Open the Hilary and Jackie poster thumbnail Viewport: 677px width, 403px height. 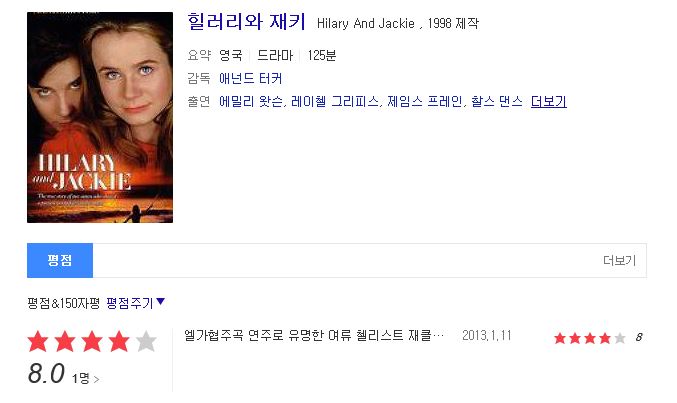pyautogui.click(x=100, y=117)
